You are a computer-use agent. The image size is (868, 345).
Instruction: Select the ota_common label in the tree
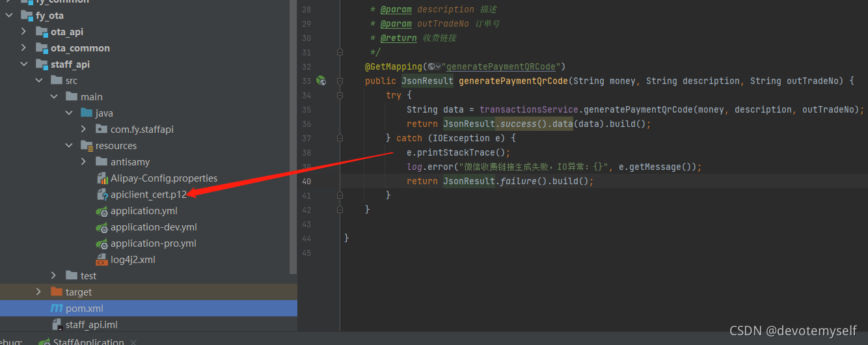coord(81,48)
